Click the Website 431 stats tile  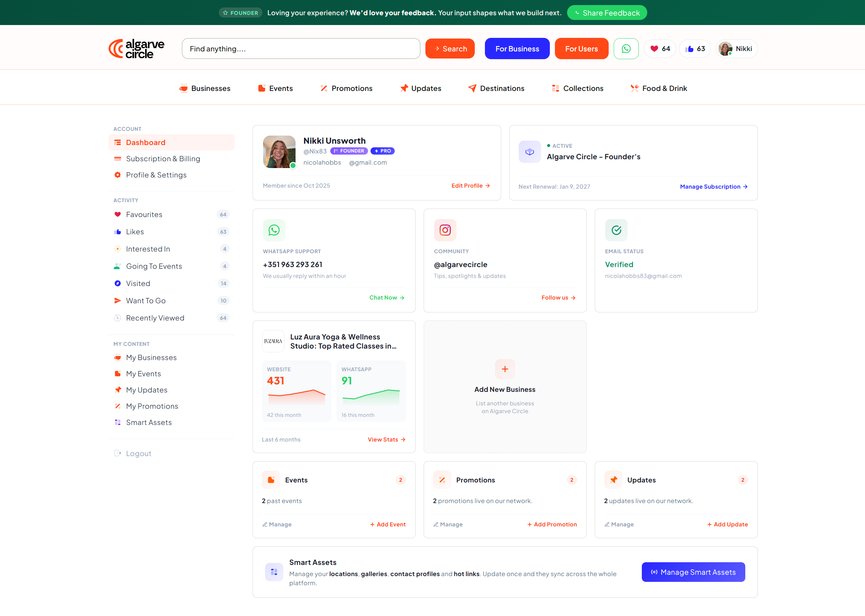pos(296,391)
